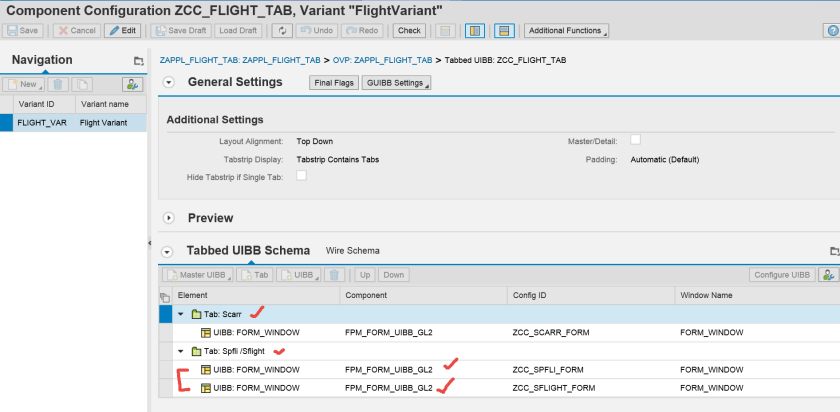Click the yellow panel icon next to Check
This screenshot has height=412, width=840.
coord(445,31)
